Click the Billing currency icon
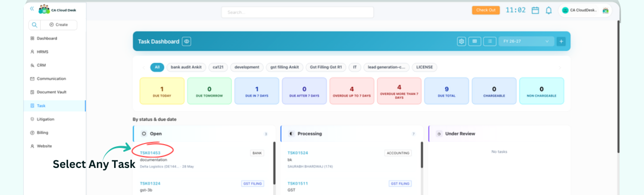The height and width of the screenshot is (195, 644). [x=32, y=133]
